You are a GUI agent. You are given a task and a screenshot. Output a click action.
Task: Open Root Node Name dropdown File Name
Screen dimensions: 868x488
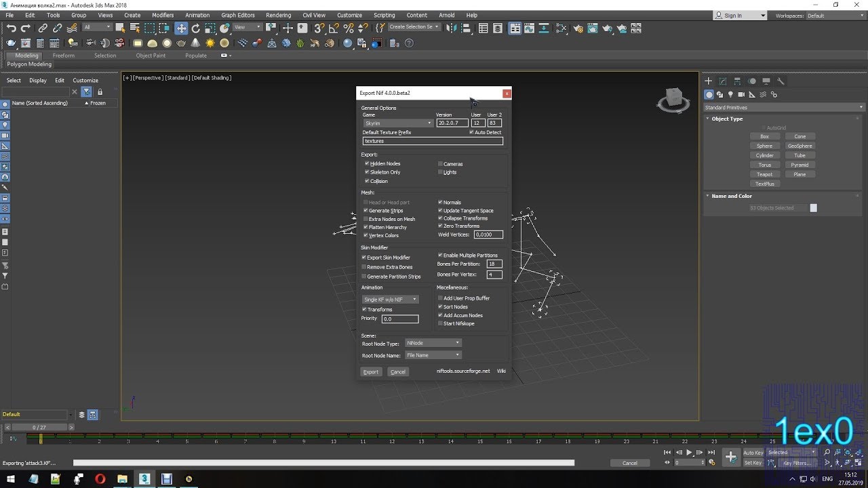click(433, 355)
